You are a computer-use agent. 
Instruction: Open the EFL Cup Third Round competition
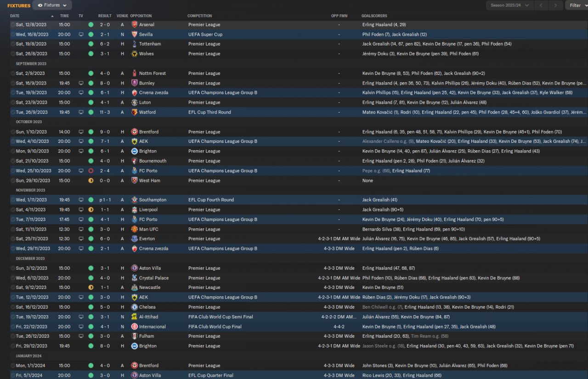point(209,112)
